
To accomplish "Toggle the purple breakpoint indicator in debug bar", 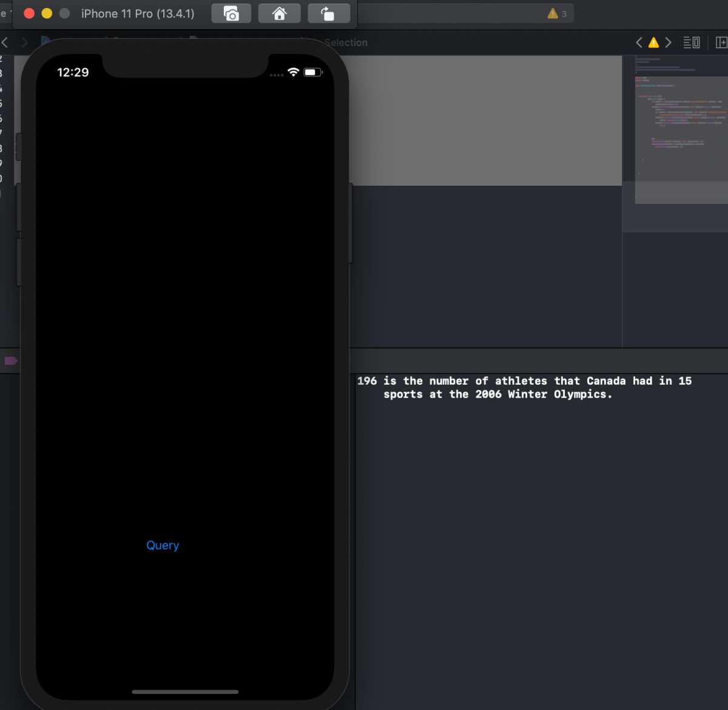I will pyautogui.click(x=11, y=361).
